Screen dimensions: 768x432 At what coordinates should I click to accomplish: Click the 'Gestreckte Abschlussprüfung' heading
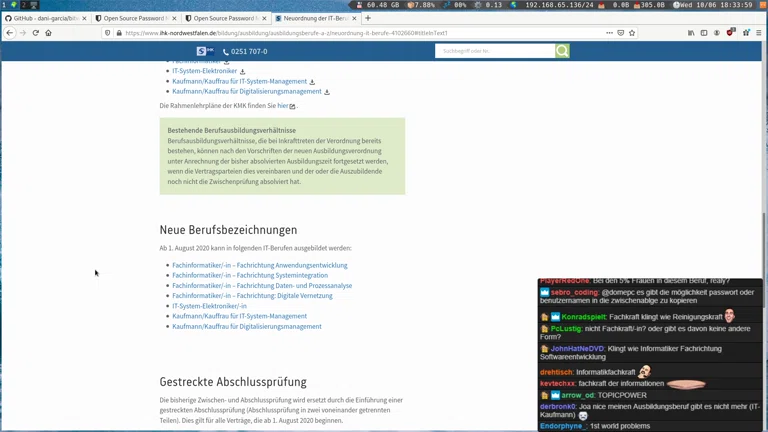pyautogui.click(x=233, y=382)
